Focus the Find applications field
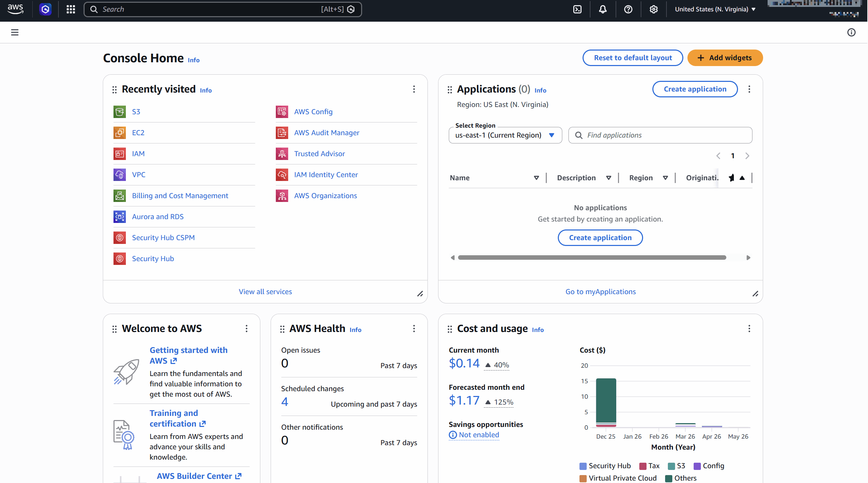Image resolution: width=868 pixels, height=483 pixels. [660, 135]
